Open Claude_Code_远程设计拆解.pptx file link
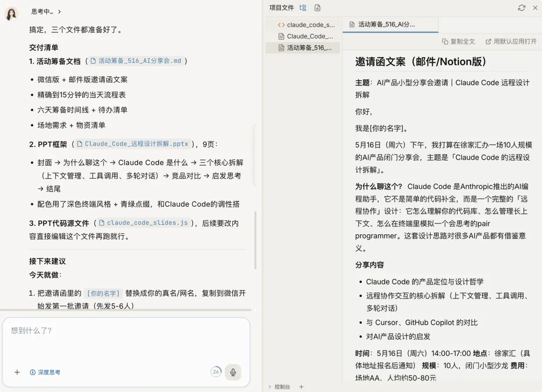This screenshot has width=542, height=392. tap(132, 144)
